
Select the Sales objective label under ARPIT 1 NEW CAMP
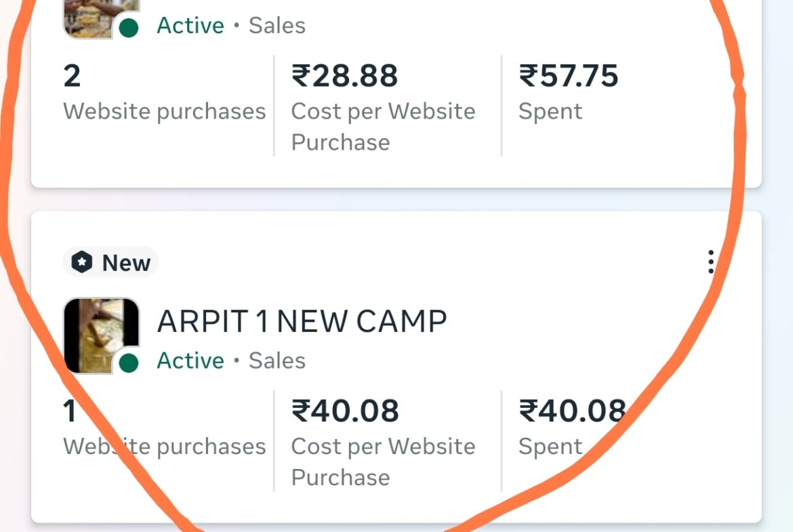coord(277,361)
